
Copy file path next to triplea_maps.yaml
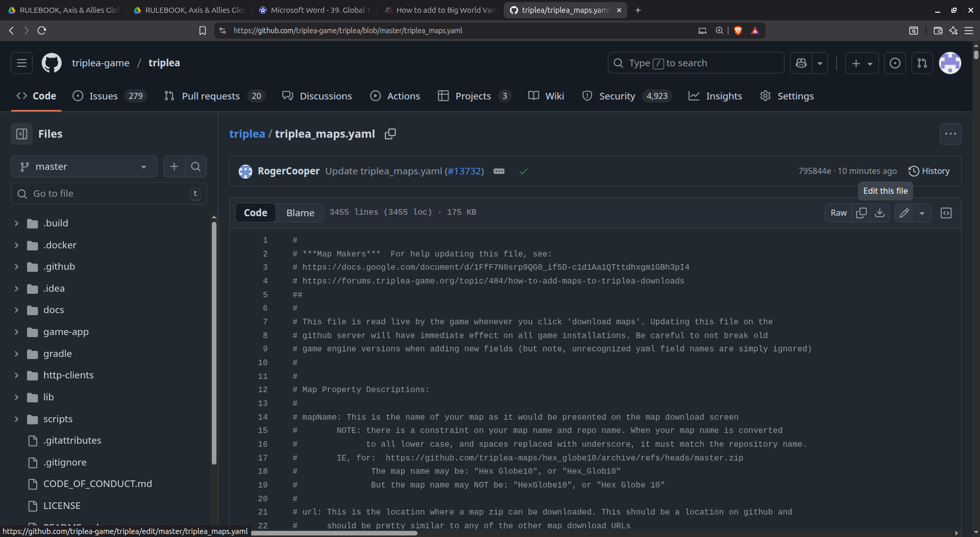click(x=390, y=134)
